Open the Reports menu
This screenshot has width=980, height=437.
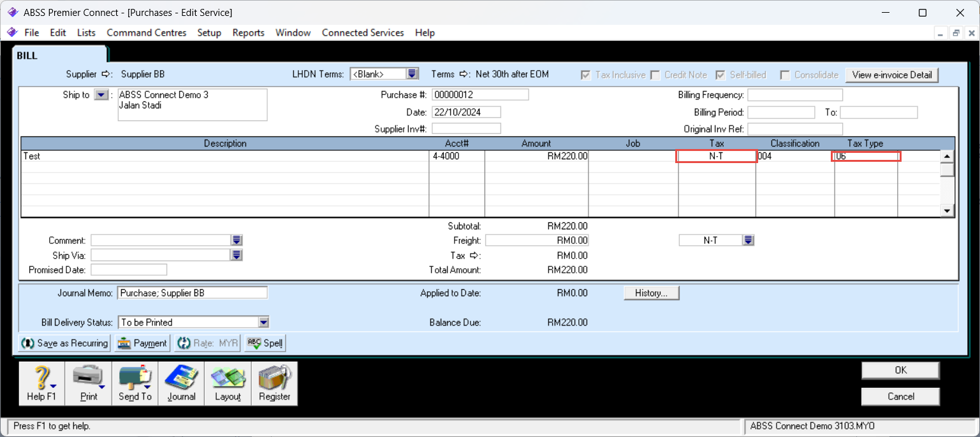[x=248, y=32]
